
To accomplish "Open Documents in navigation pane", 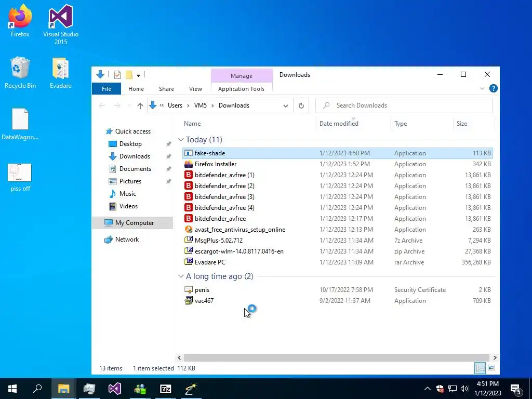I will [x=135, y=169].
